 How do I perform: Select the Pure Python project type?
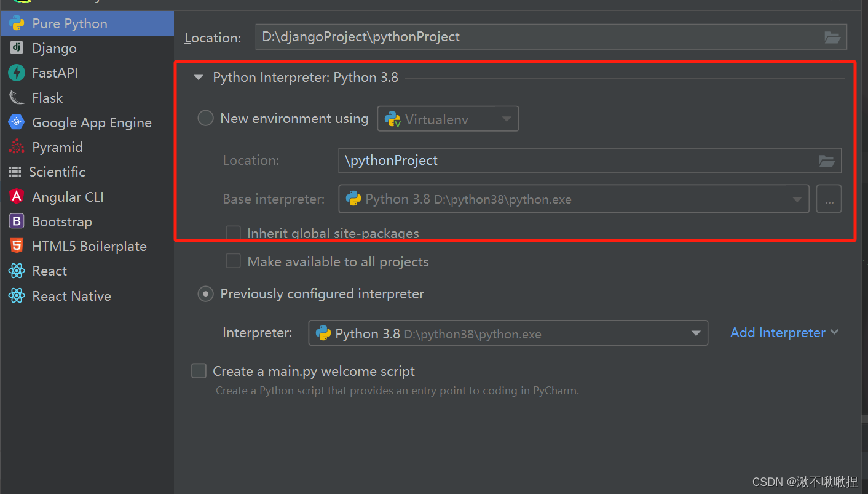coord(87,23)
